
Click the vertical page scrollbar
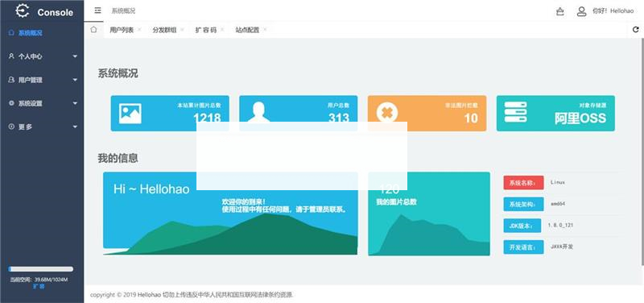point(642,151)
